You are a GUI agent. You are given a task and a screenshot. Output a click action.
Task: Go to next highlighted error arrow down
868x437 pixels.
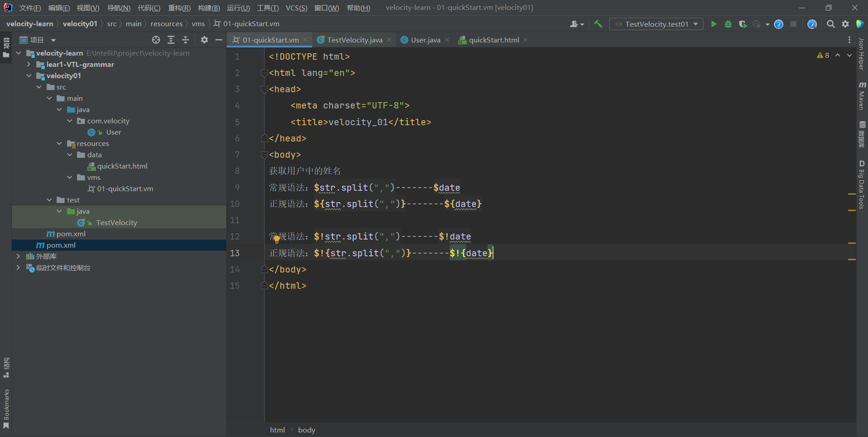click(x=849, y=55)
